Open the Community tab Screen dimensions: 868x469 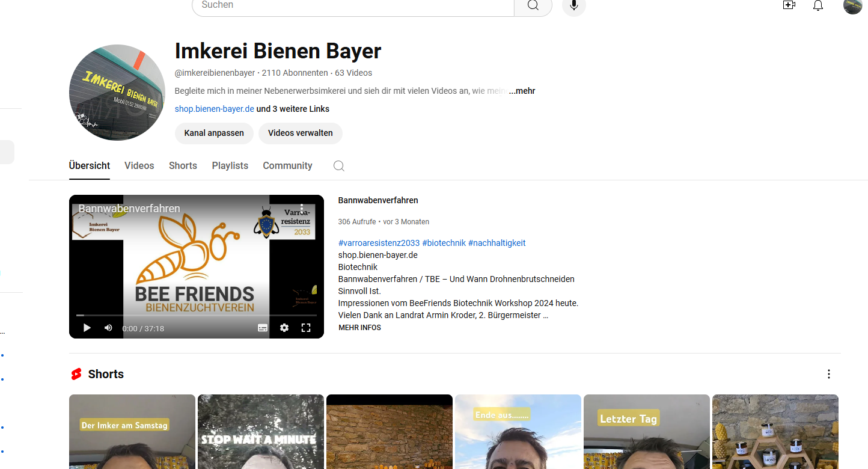click(x=287, y=165)
